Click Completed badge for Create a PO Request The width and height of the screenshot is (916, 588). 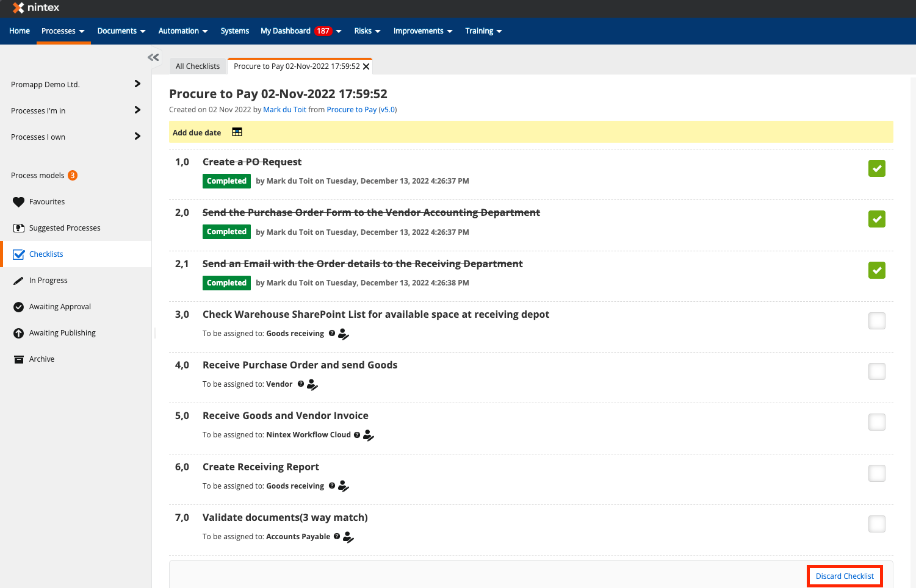[x=226, y=181]
